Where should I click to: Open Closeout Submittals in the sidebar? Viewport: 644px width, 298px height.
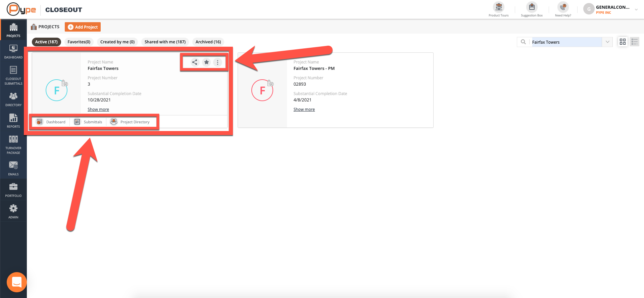click(x=13, y=75)
